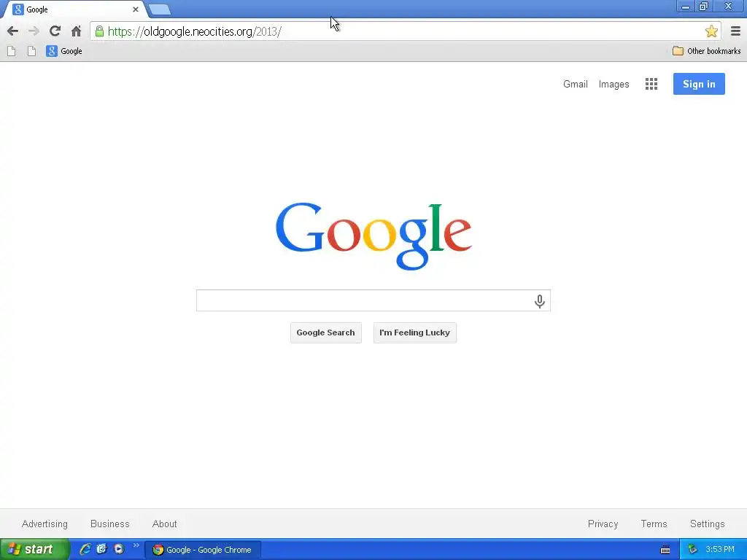The height and width of the screenshot is (560, 747).
Task: Open the Google bookmark in bookmarks bar
Action: point(64,51)
